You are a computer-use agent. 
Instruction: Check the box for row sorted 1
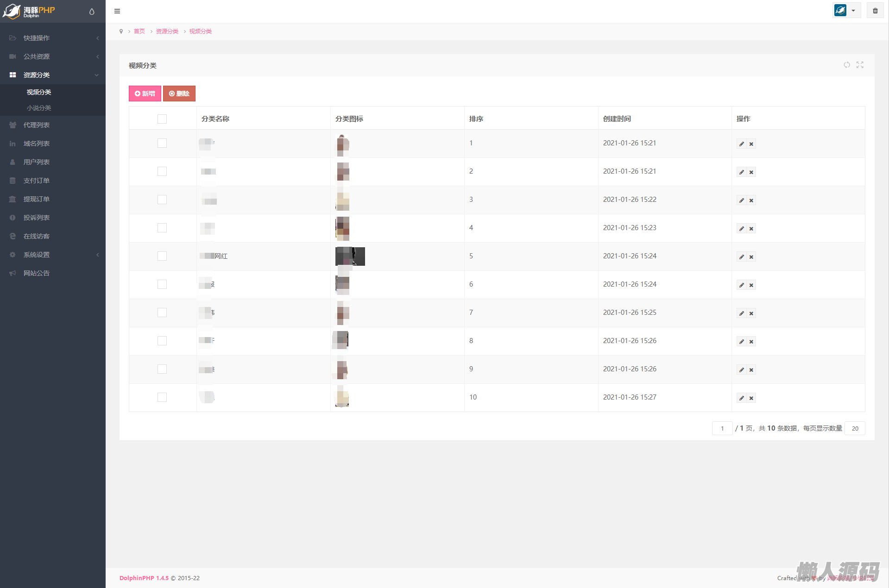pos(162,143)
